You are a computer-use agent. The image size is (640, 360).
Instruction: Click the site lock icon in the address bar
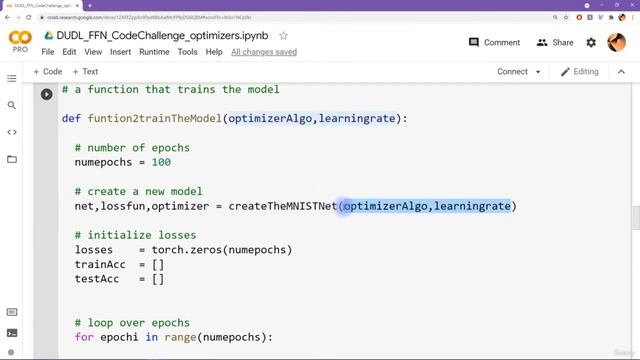pyautogui.click(x=42, y=18)
